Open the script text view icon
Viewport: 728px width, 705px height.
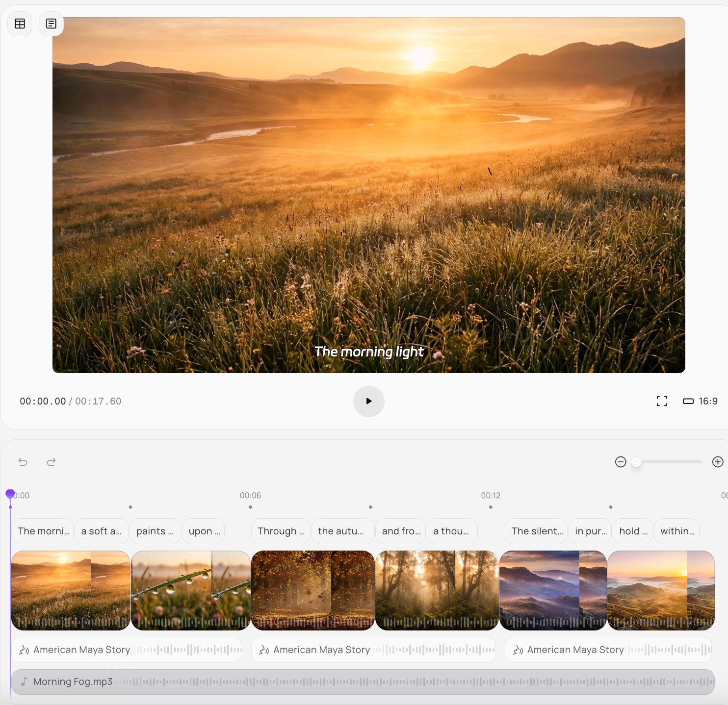(x=51, y=24)
